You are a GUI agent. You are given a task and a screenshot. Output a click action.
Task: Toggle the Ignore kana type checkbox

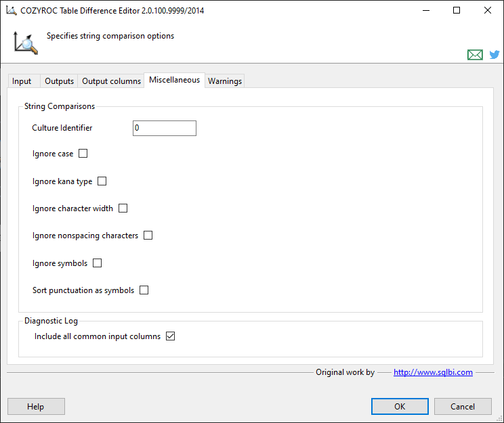click(x=102, y=181)
